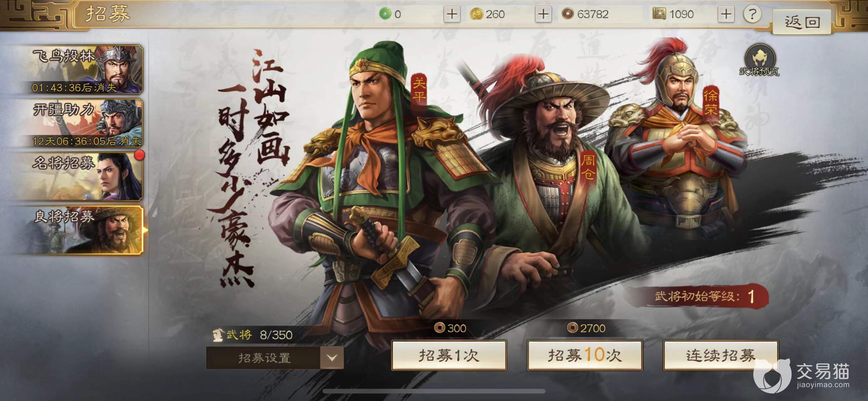Add gold with the plus beside 260
Image resolution: width=868 pixels, height=401 pixels.
[x=543, y=14]
